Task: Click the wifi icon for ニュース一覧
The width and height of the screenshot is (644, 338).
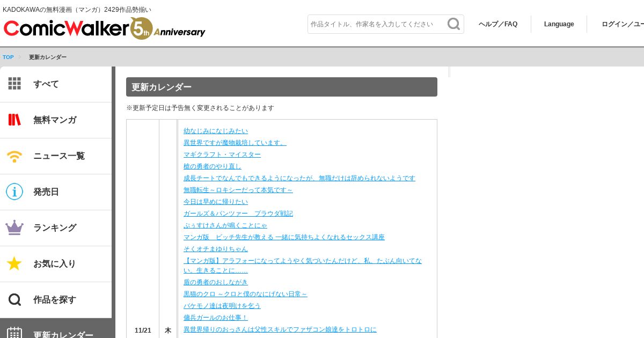Action: (x=14, y=156)
